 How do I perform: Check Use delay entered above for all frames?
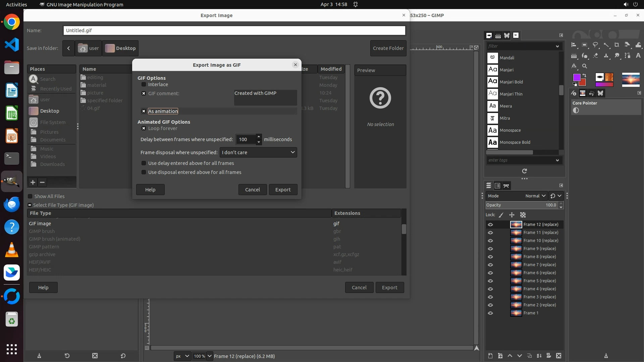click(144, 163)
